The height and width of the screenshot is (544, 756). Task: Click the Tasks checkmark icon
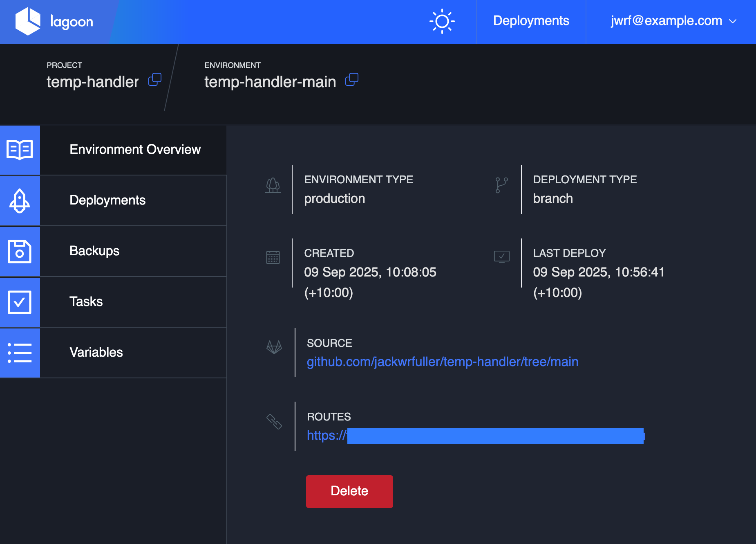20,302
